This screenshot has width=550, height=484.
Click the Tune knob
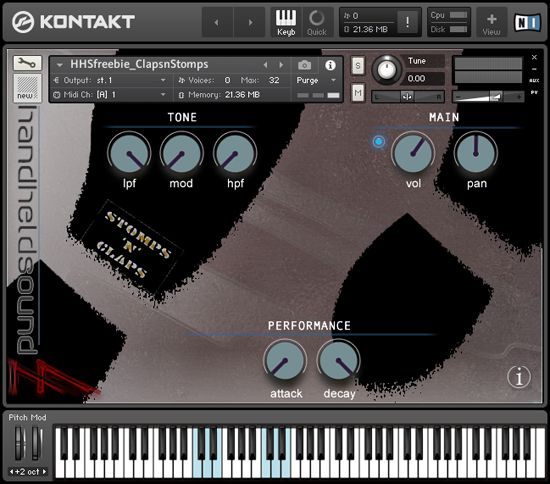coord(386,70)
